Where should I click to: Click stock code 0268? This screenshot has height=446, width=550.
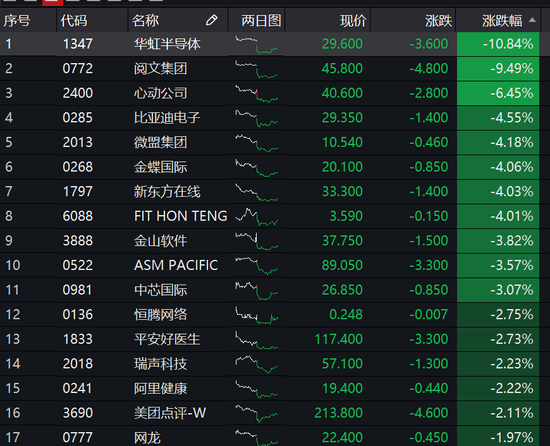tap(78, 167)
